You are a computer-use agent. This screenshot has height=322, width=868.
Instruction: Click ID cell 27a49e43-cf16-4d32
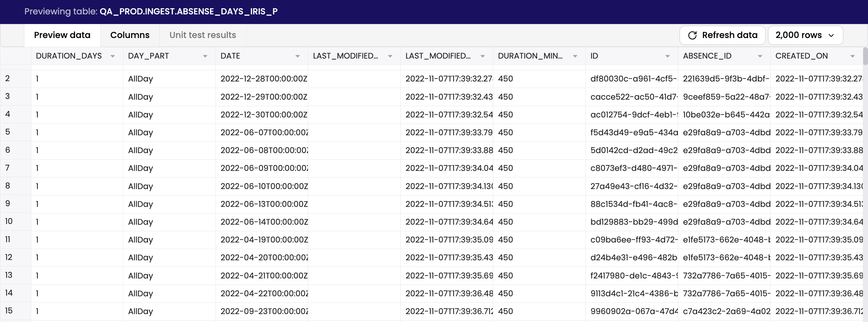632,186
